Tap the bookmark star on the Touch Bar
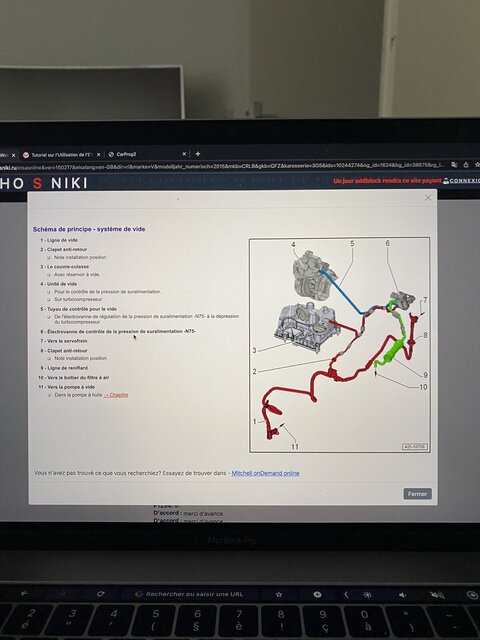Screen dimensions: 480x640 click(279, 594)
